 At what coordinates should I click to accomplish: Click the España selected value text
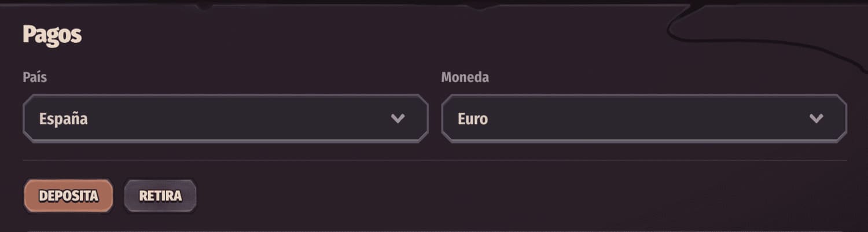click(63, 119)
